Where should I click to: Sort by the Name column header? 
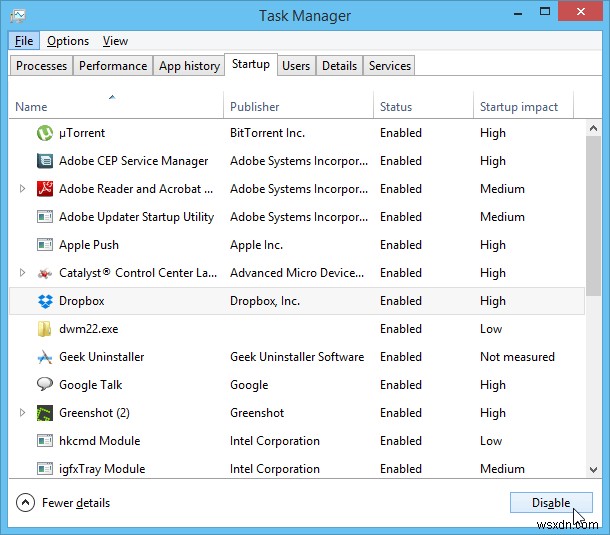pyautogui.click(x=116, y=105)
